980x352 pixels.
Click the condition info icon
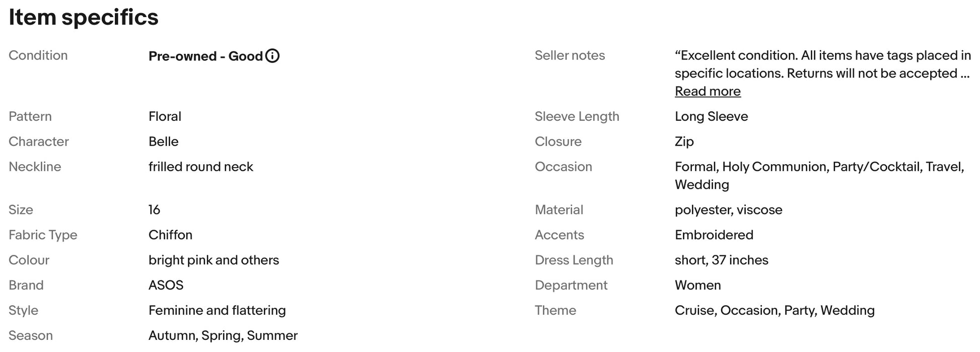tap(272, 56)
